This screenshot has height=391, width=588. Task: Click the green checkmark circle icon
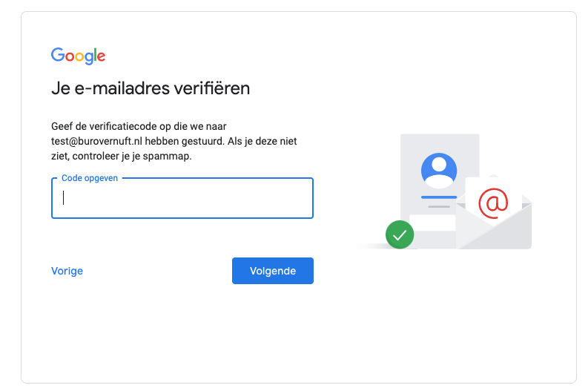pos(400,235)
